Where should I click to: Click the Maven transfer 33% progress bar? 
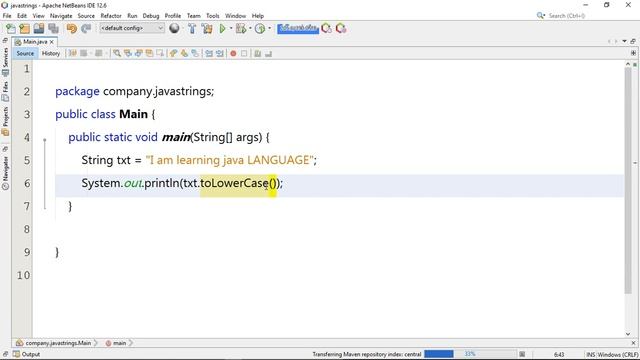point(470,354)
